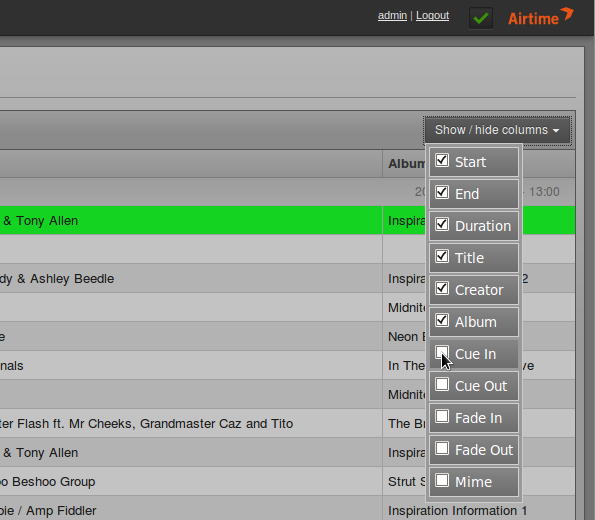Click the green checkmark status icon
The width and height of the screenshot is (595, 520).
481,18
